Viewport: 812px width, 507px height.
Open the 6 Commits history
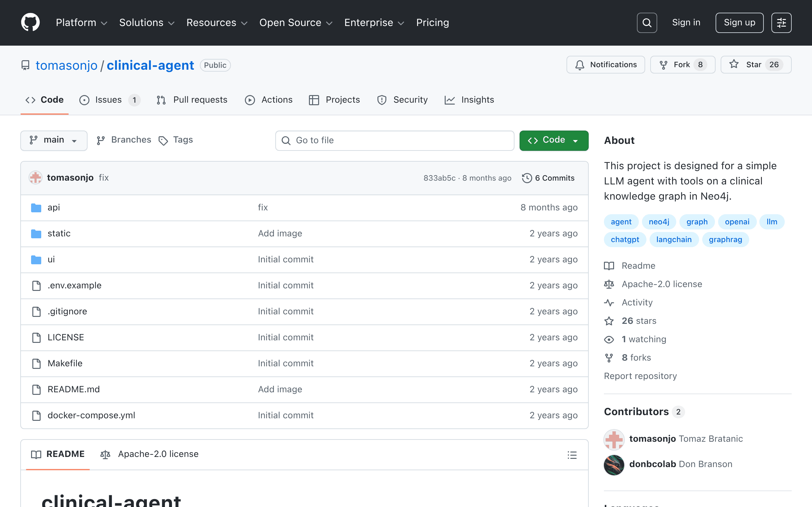[x=548, y=178]
